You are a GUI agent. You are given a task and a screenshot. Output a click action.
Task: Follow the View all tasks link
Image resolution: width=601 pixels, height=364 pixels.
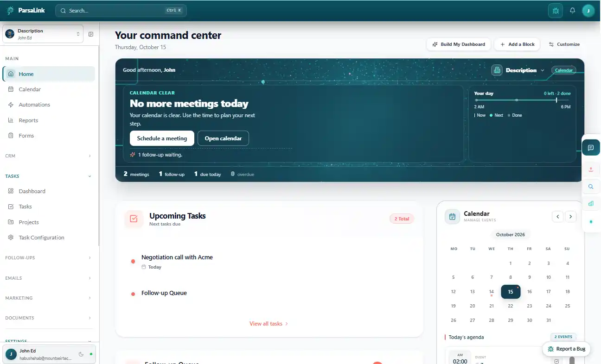(269, 324)
